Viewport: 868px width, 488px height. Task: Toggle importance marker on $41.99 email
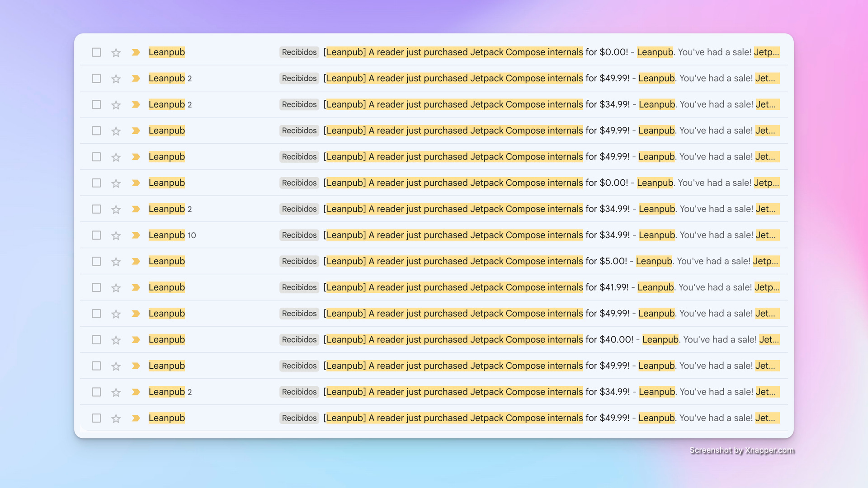pos(136,287)
